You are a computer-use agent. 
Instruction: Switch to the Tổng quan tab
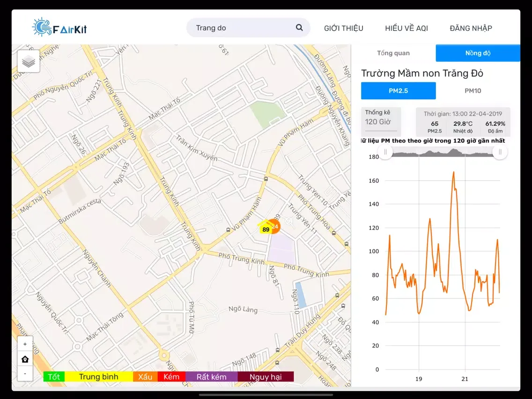pyautogui.click(x=393, y=53)
